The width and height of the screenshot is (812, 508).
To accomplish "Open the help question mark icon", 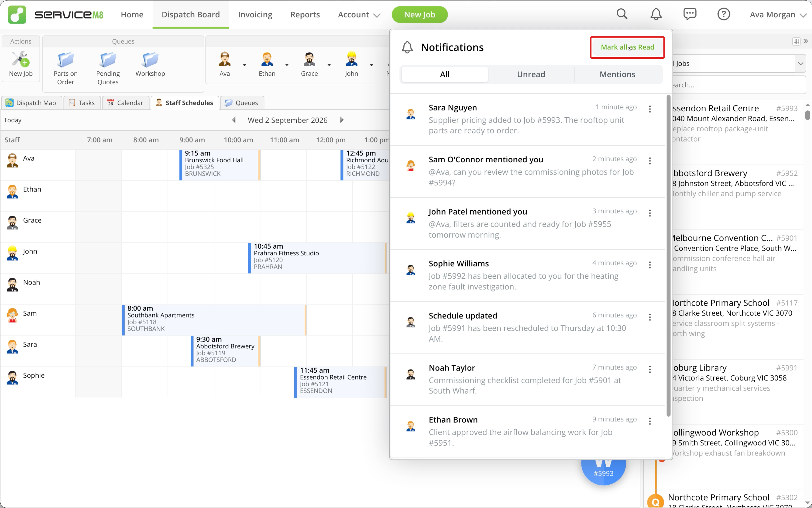I will pos(724,14).
